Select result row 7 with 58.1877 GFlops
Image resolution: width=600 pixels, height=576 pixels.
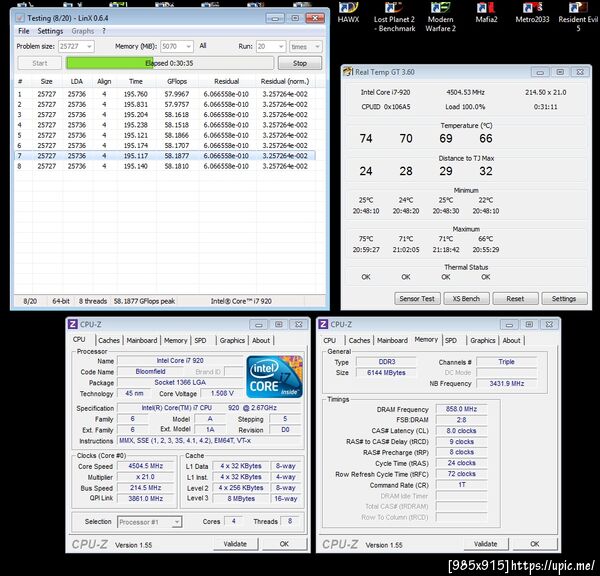165,156
